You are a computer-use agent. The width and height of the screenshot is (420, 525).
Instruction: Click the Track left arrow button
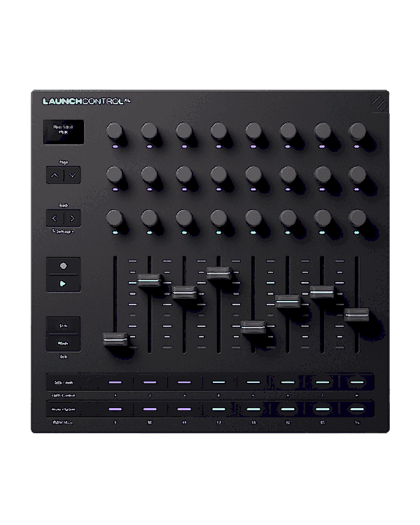point(55,218)
